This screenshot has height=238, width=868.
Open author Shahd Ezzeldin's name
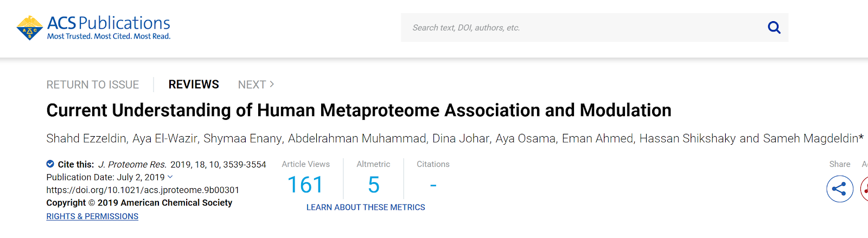click(86, 138)
